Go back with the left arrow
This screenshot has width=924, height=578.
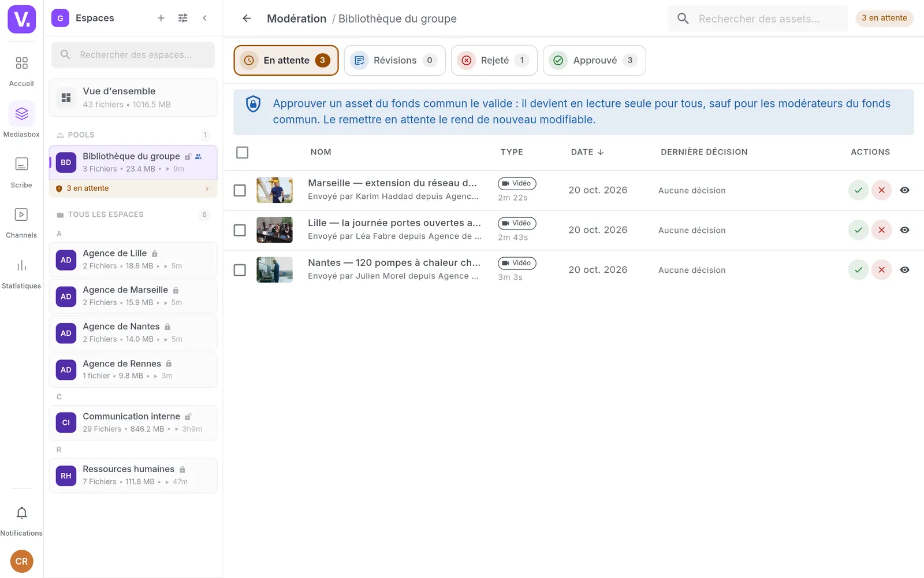point(247,18)
